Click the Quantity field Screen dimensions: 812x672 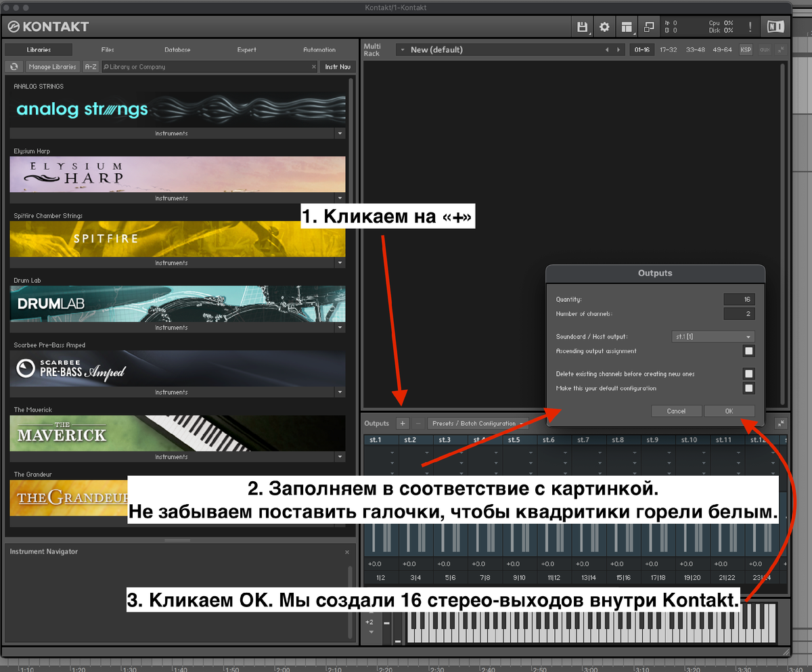pos(739,299)
